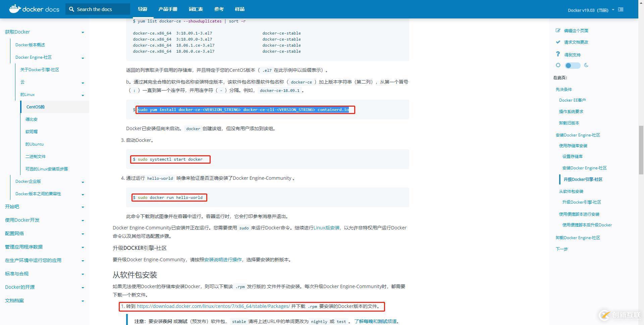Toggle the day/night theme switch
Viewport: 644px width, 325px height.
click(x=573, y=65)
